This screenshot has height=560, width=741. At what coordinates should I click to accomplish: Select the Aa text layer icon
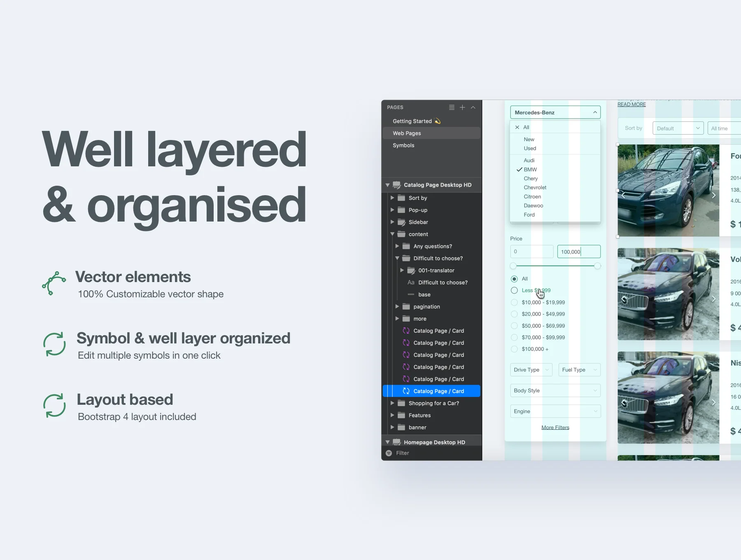click(411, 282)
